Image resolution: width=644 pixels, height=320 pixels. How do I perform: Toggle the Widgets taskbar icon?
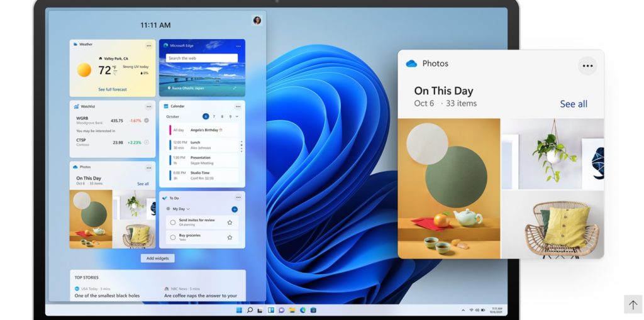[271, 310]
